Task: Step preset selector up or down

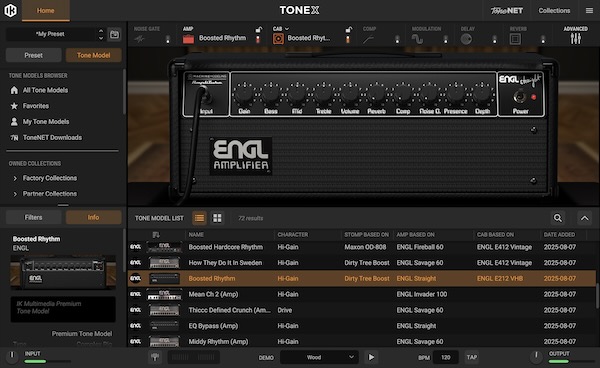Action: [101, 34]
